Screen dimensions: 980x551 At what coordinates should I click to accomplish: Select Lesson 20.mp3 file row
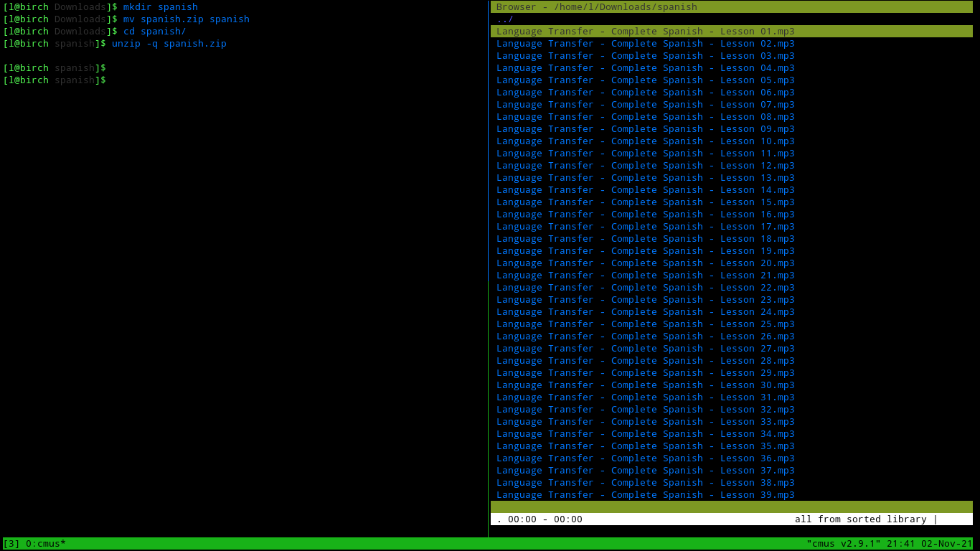(x=732, y=263)
